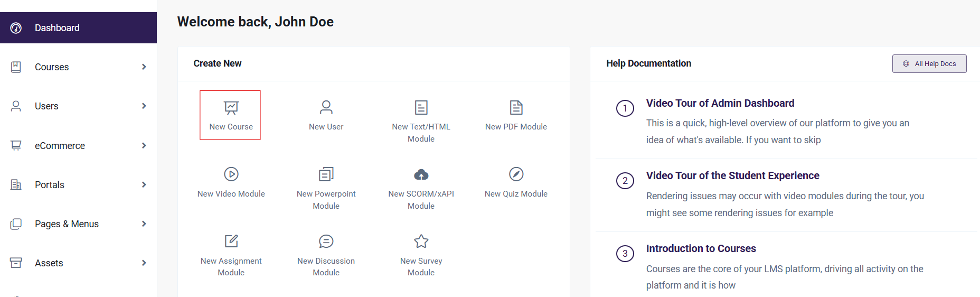Image resolution: width=980 pixels, height=297 pixels.
Task: Open the Pages & Menus sidebar item
Action: coord(78,224)
